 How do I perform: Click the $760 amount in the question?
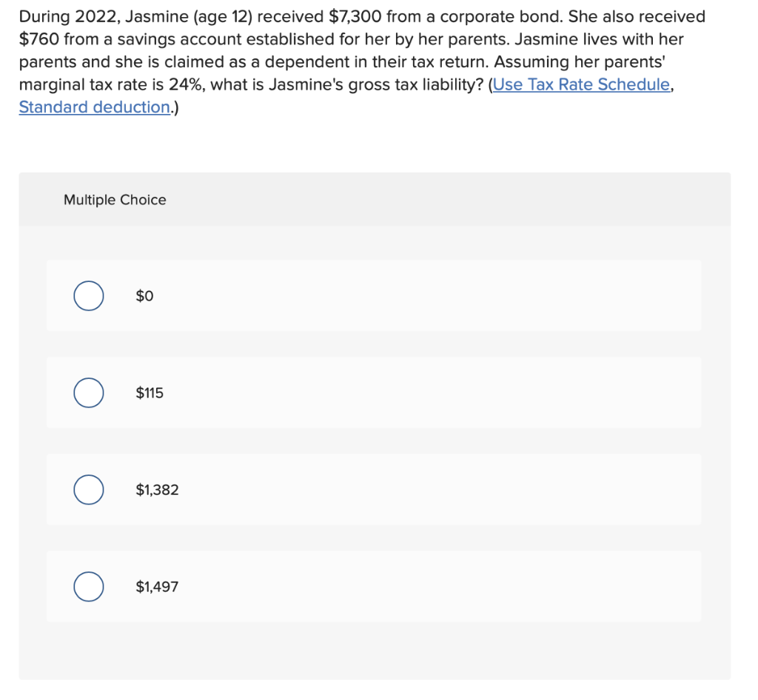coord(39,39)
